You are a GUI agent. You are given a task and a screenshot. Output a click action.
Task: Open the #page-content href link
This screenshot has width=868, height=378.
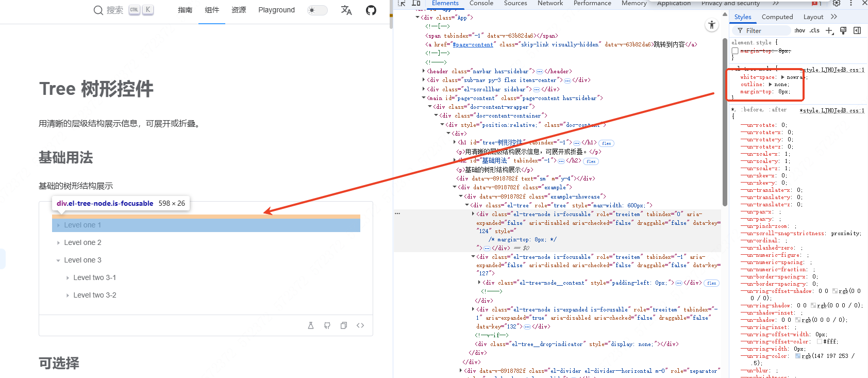tap(473, 45)
